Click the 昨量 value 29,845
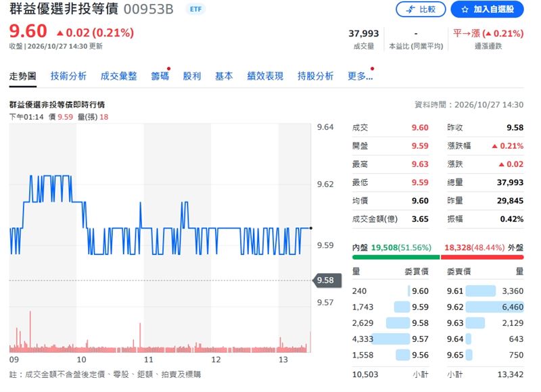 click(511, 201)
